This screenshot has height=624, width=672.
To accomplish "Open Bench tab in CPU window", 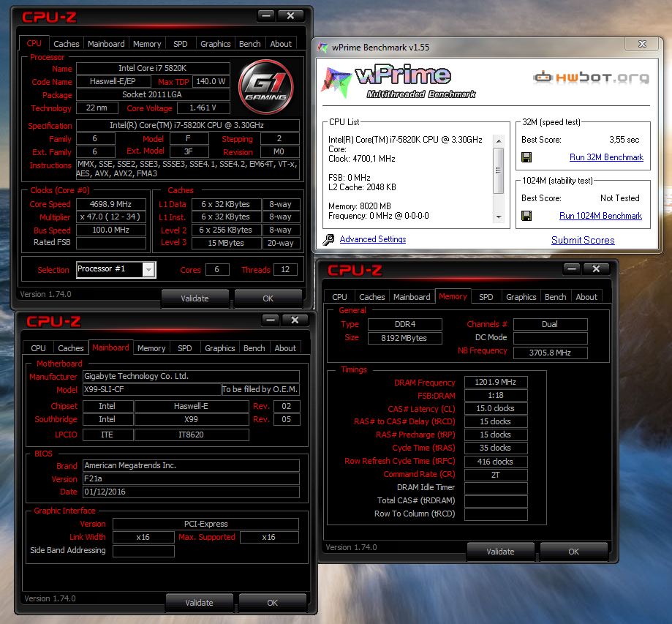I will coord(249,44).
